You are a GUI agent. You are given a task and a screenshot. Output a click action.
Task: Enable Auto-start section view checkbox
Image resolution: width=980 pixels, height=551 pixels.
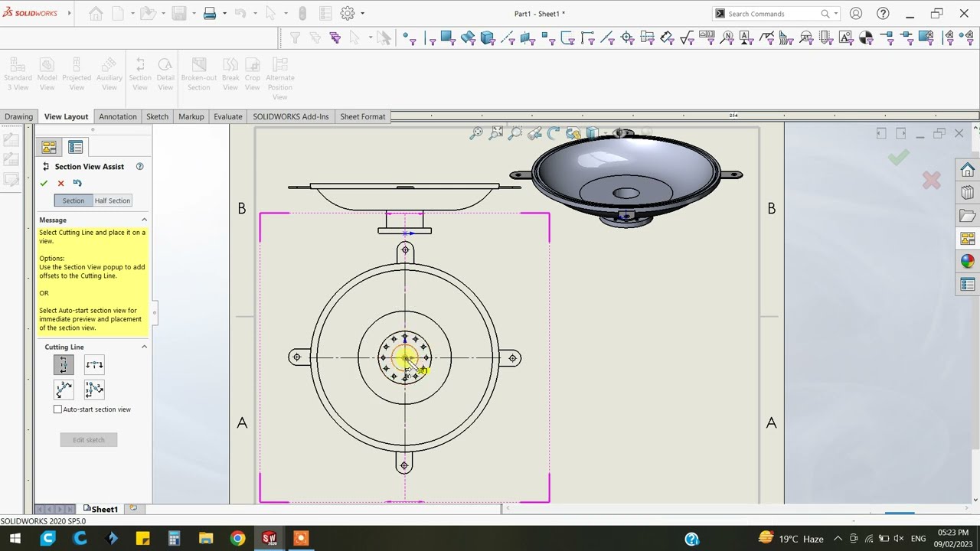[x=57, y=409]
